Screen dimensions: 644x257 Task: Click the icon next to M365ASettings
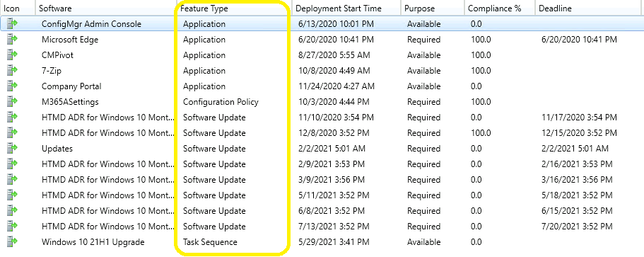[x=12, y=101]
